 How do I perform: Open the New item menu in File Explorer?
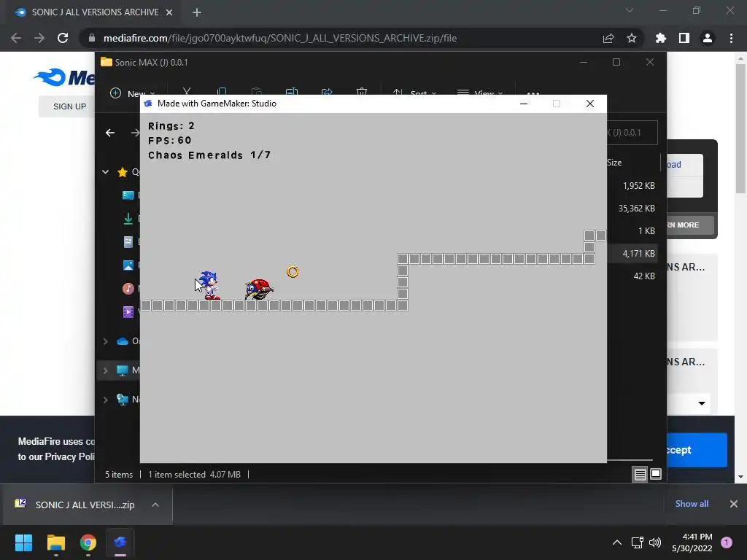click(x=132, y=93)
